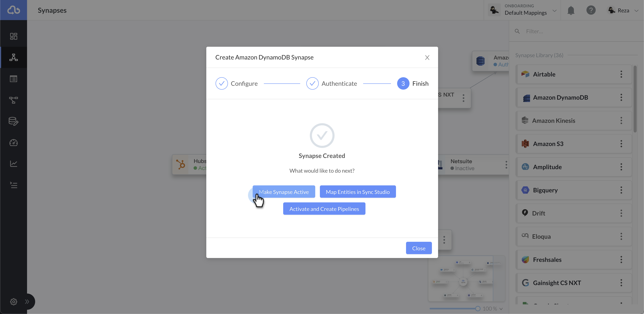This screenshot has height=314, width=644.
Task: Open Drift three-dot options menu
Action: 621,213
